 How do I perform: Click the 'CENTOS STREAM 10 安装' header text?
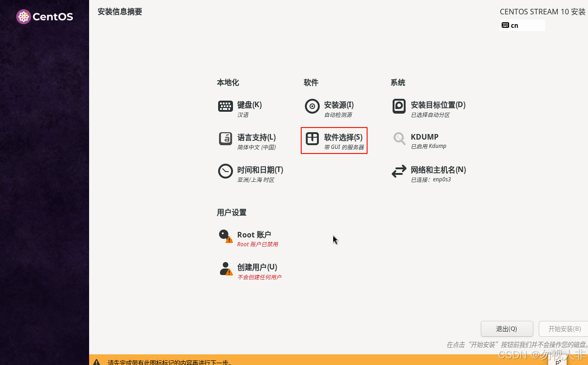543,12
